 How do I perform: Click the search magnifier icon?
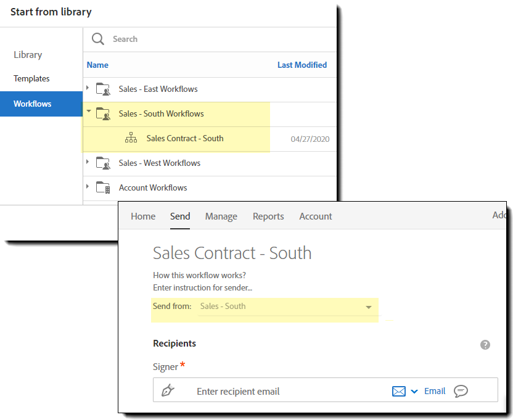98,39
